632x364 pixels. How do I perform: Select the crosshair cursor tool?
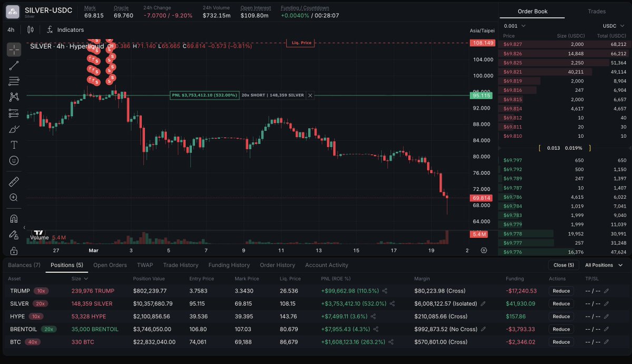tap(14, 50)
